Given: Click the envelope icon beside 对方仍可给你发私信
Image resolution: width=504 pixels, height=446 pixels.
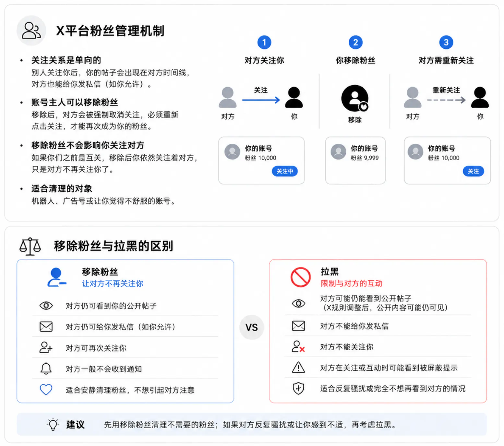Looking at the screenshot, I should tap(46, 326).
